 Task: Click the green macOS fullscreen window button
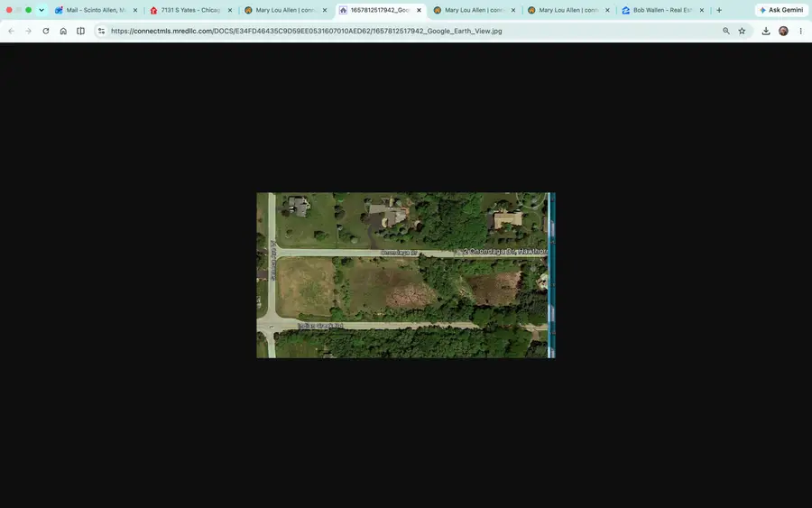(29, 10)
